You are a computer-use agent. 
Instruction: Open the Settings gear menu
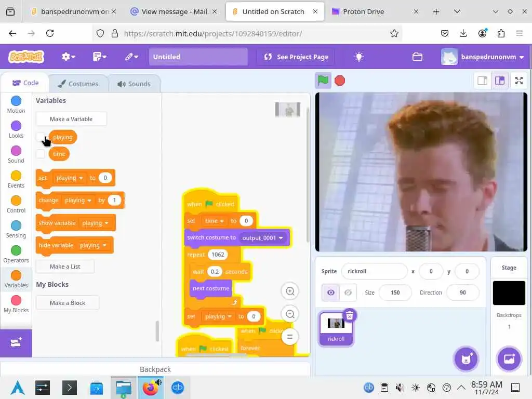point(68,57)
